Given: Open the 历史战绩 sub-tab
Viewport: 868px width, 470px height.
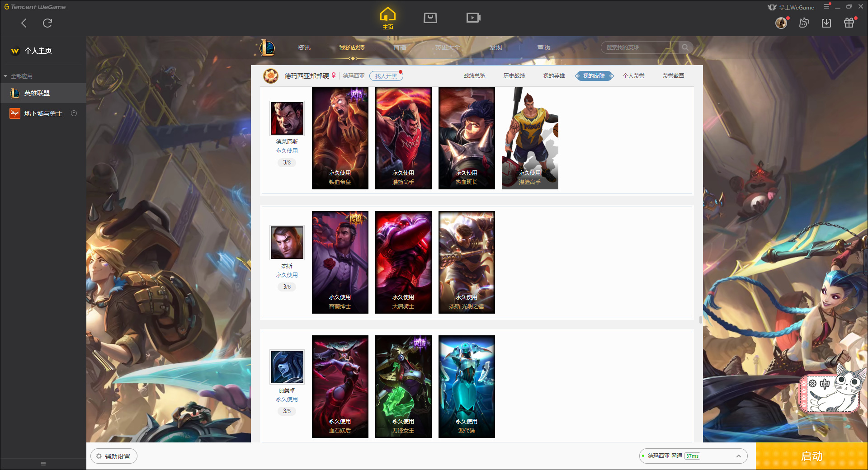Looking at the screenshot, I should [514, 76].
